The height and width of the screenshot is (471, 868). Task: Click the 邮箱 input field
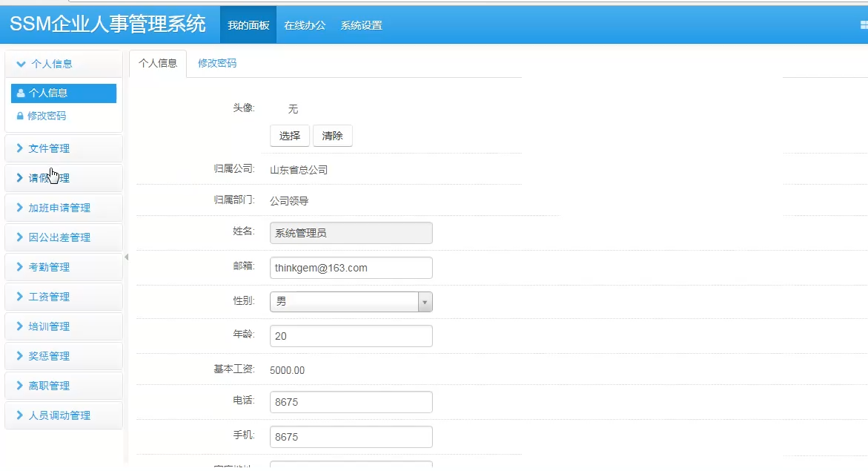coord(351,268)
